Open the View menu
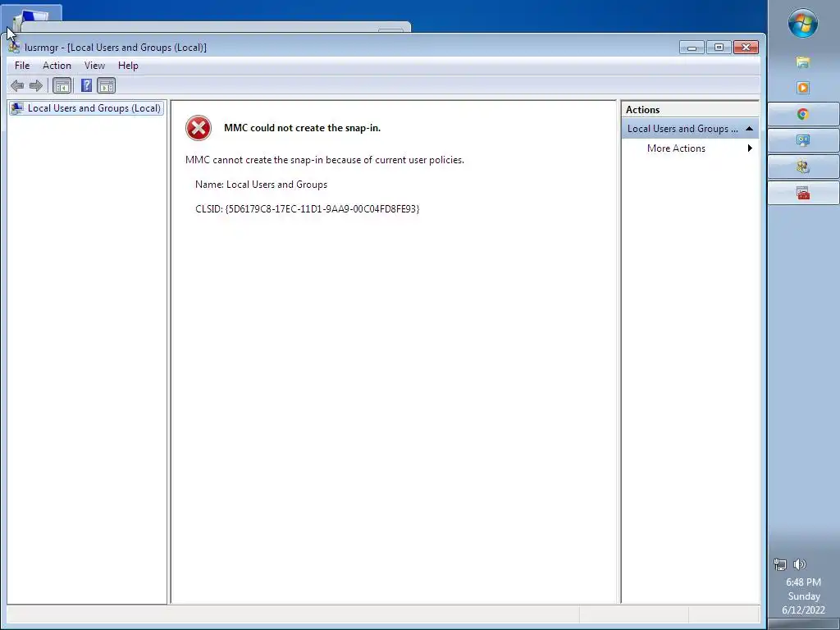Viewport: 840px width, 630px height. coord(94,66)
